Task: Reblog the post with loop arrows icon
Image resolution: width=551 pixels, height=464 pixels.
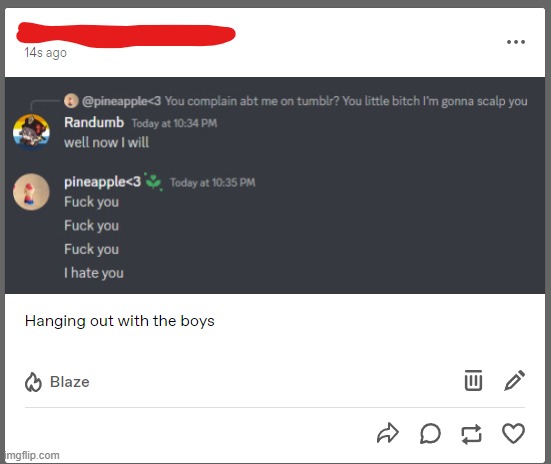Action: [471, 434]
